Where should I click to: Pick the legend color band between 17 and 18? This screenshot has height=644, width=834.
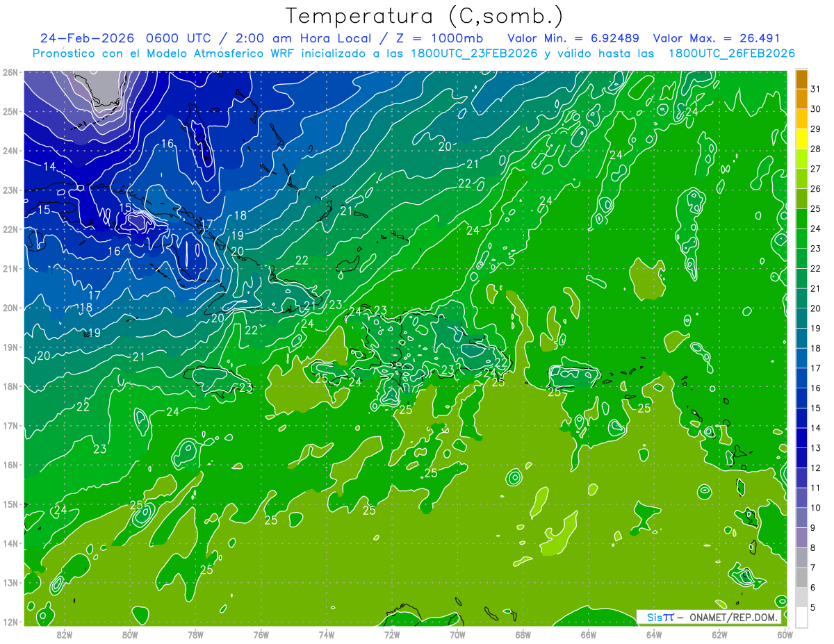[x=801, y=358]
